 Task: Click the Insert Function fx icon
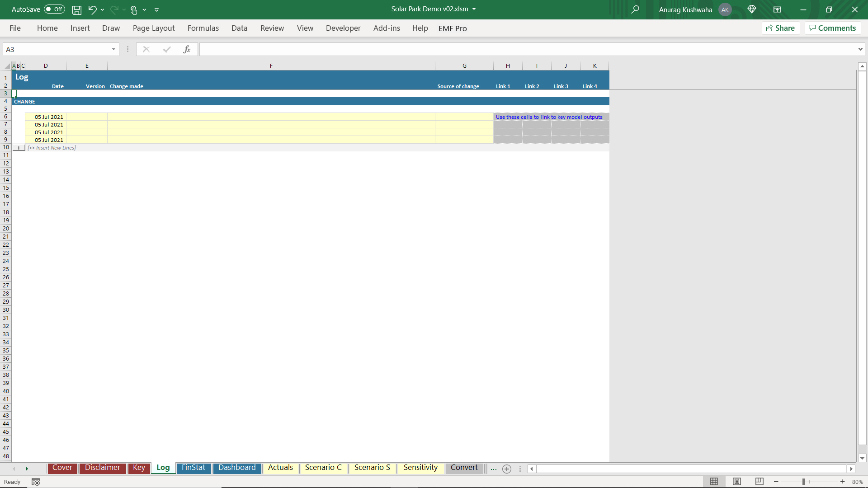pos(187,49)
